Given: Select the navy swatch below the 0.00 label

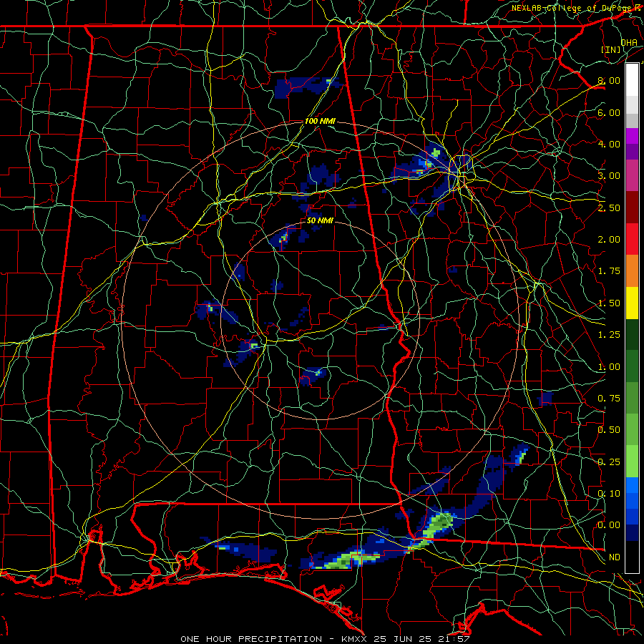Looking at the screenshot, I should [632, 533].
